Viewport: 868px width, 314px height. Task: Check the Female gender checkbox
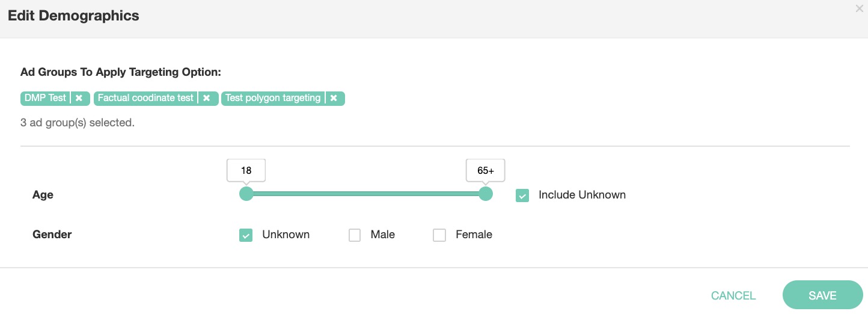pyautogui.click(x=439, y=235)
